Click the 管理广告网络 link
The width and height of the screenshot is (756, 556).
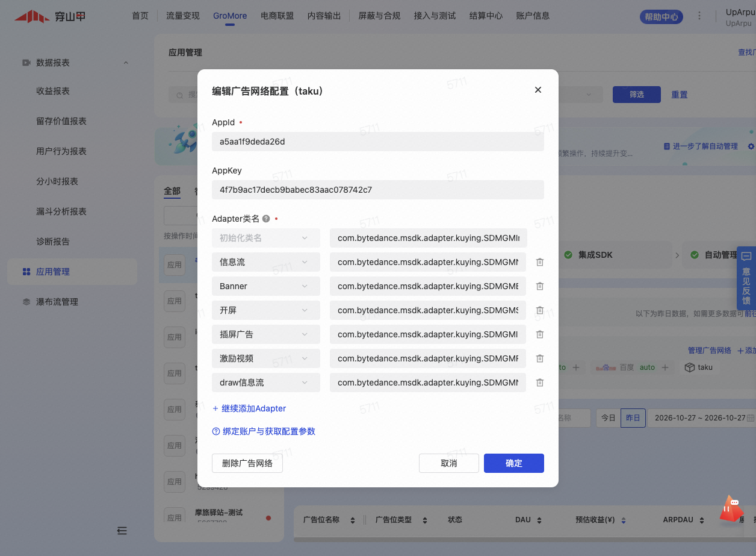coord(710,350)
